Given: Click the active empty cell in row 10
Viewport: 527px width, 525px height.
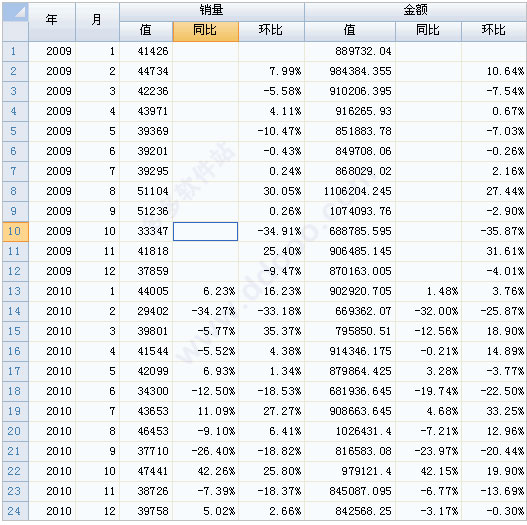Looking at the screenshot, I should click(x=205, y=232).
